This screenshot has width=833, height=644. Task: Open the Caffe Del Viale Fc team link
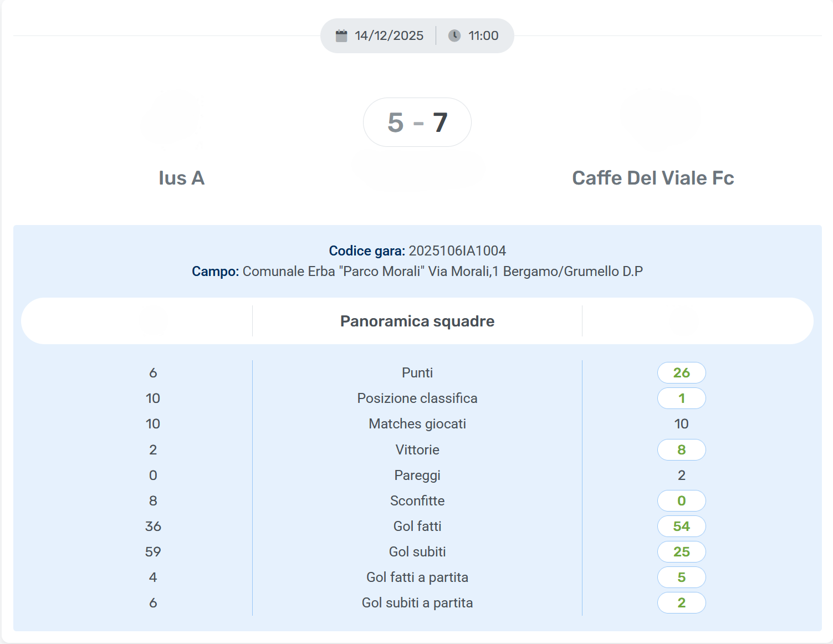(653, 178)
